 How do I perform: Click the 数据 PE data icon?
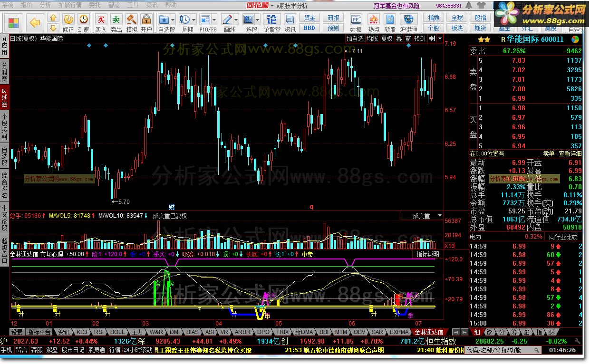[356, 19]
